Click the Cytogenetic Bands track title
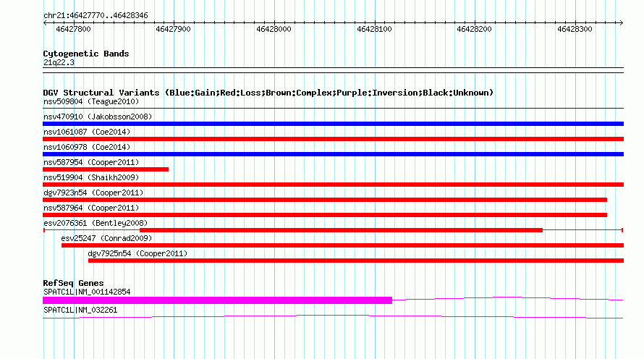This screenshot has width=644, height=359. (x=86, y=54)
